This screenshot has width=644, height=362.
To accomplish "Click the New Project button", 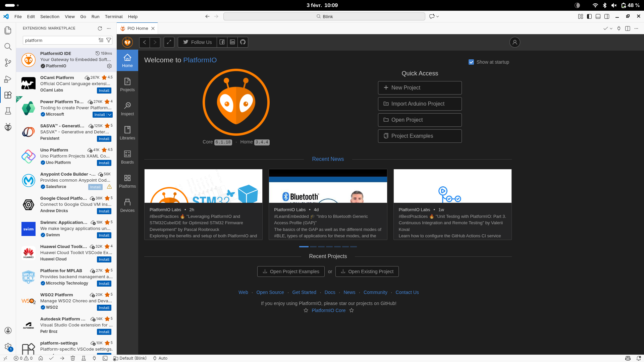I will point(420,88).
